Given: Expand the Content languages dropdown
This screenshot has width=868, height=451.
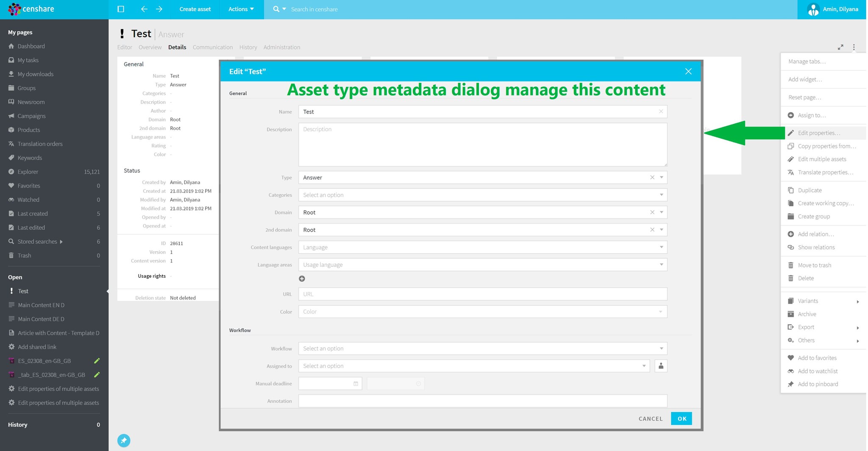Looking at the screenshot, I should point(661,247).
